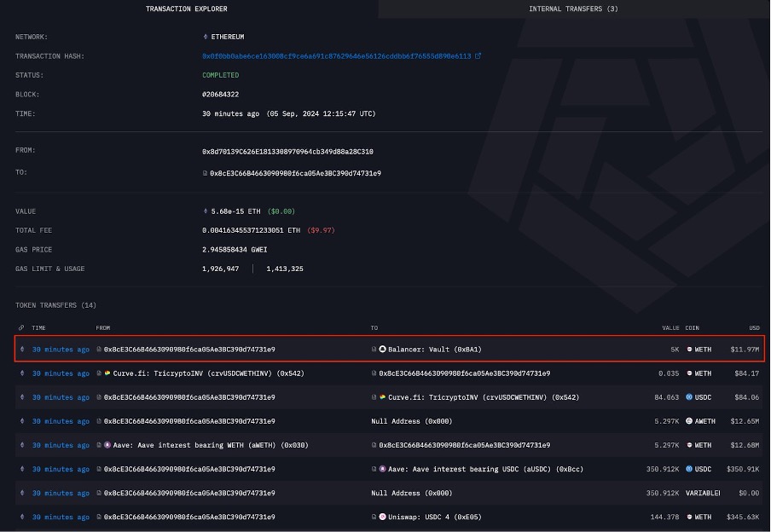Click the Ethereum icon starting the $84.17 row
The height and width of the screenshot is (532, 771).
[22, 373]
